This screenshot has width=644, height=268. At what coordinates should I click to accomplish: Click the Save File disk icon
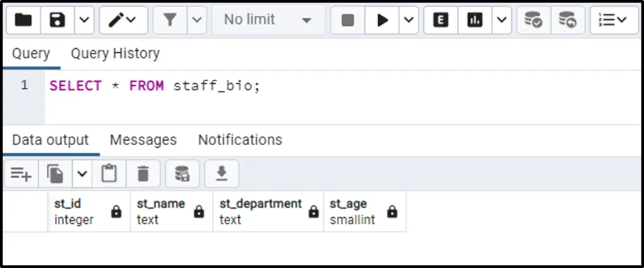point(58,20)
